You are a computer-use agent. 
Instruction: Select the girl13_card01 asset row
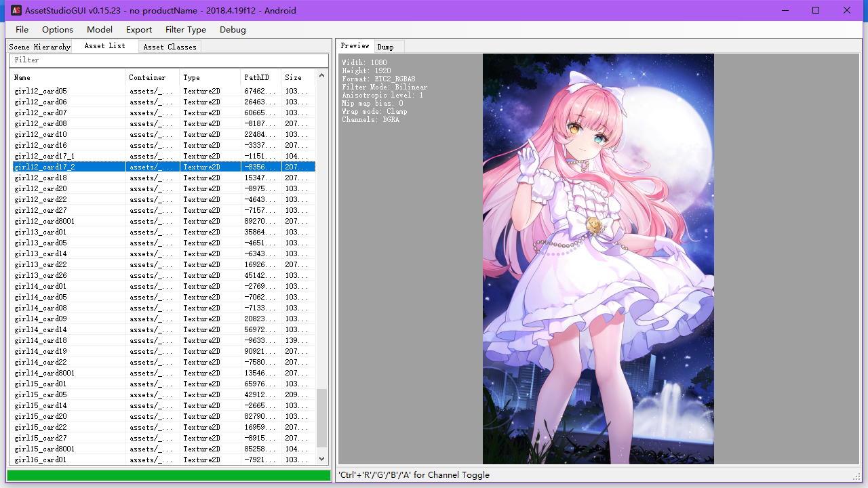click(x=163, y=232)
